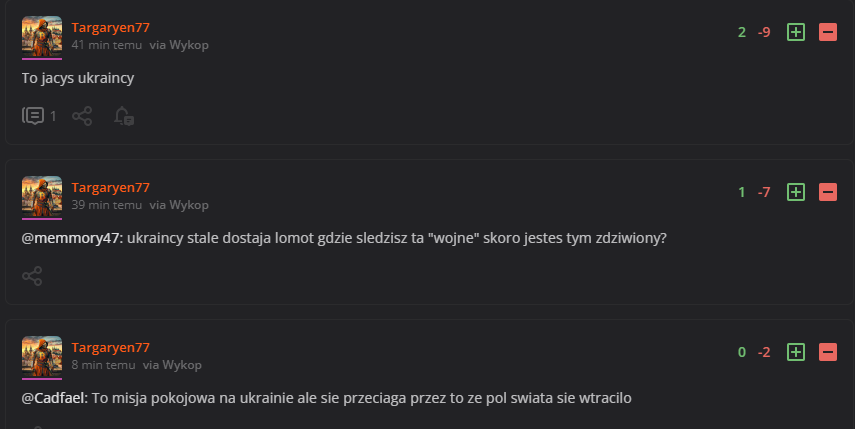Click the avatar on the first comment

coord(42,36)
